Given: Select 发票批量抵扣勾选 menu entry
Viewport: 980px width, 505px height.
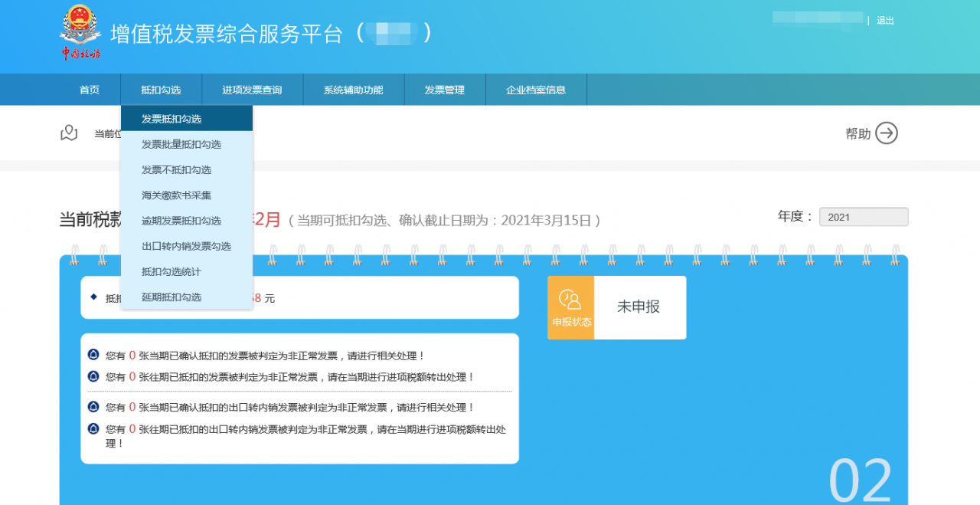Looking at the screenshot, I should 181,144.
